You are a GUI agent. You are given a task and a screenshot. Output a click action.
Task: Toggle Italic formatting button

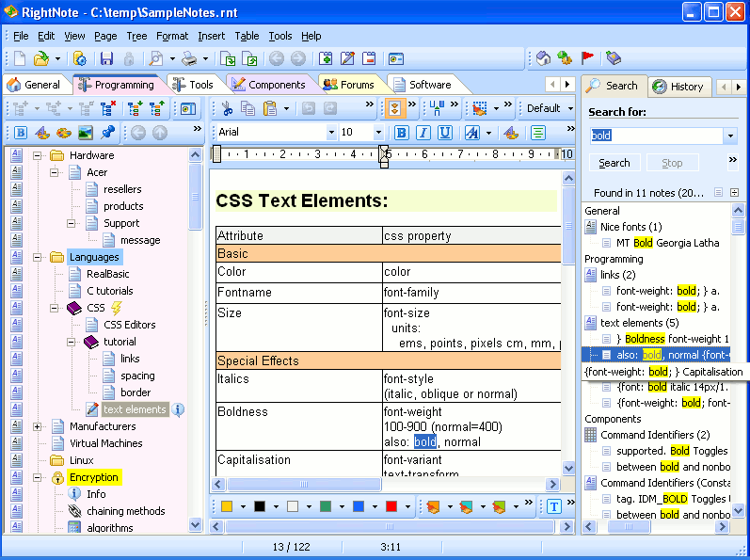pos(423,133)
